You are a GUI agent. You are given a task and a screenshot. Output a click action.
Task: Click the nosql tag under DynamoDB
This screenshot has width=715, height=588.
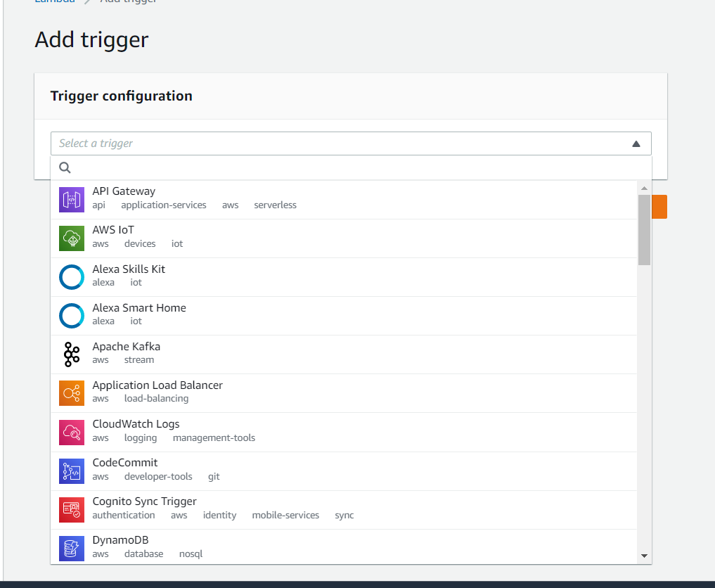point(191,554)
